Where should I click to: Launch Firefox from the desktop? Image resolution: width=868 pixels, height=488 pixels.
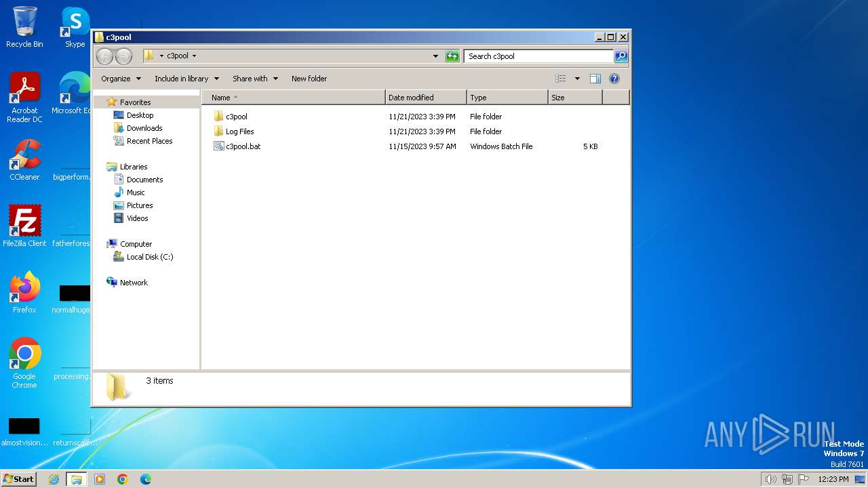24,293
